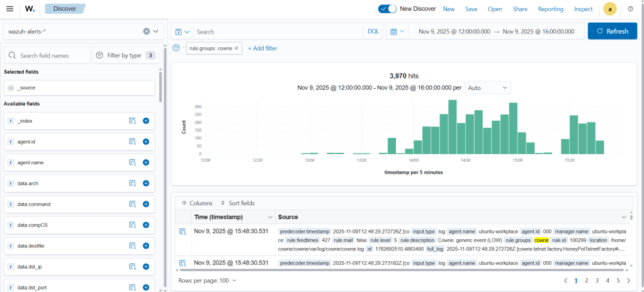Click the tallest histogram bar
644x292 pixels.
(452, 126)
